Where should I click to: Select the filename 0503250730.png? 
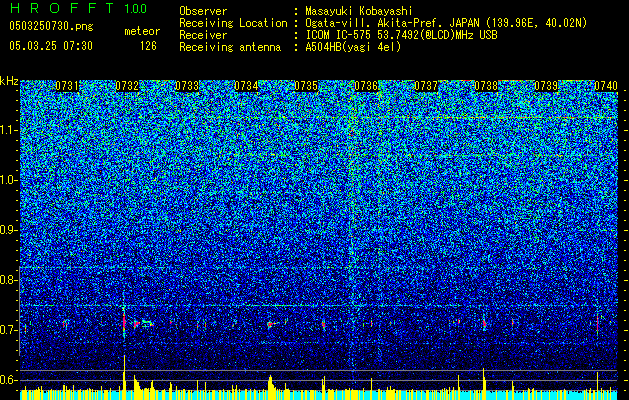[x=51, y=27]
